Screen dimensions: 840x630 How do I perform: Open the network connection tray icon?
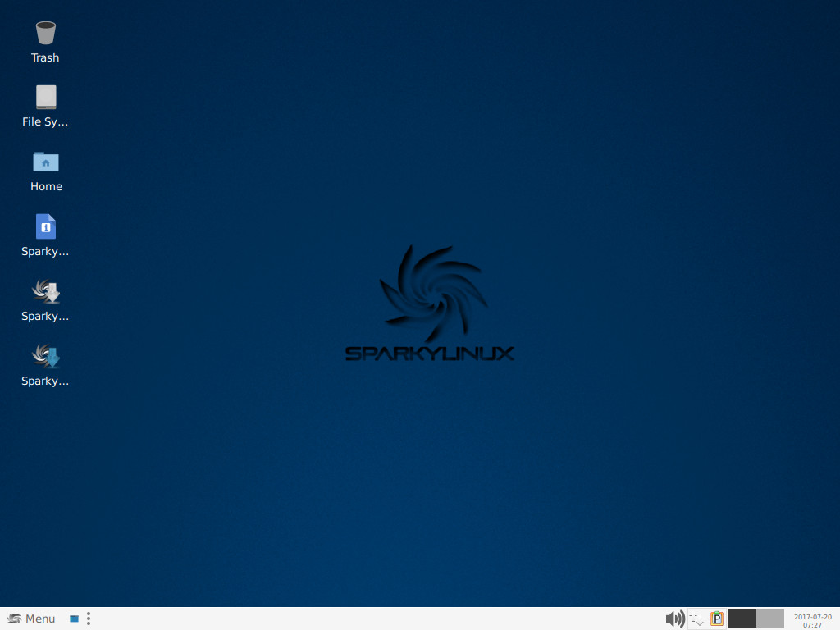coord(696,619)
